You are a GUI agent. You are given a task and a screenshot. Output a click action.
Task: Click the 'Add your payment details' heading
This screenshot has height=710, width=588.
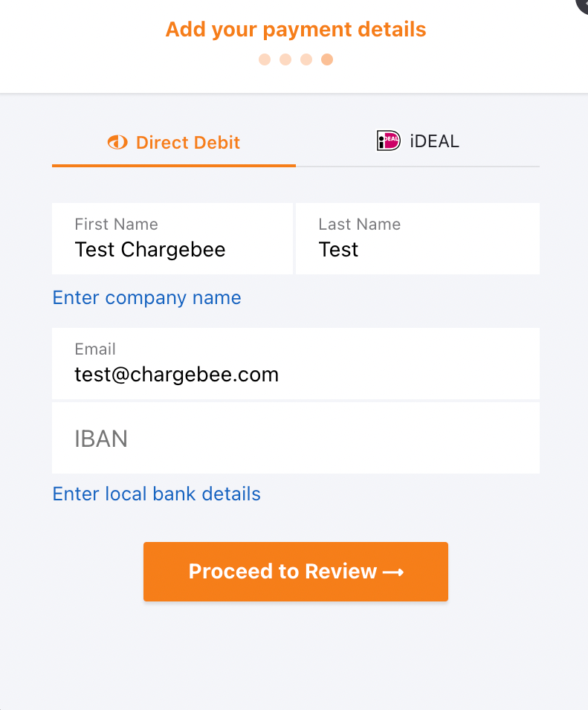pos(296,30)
